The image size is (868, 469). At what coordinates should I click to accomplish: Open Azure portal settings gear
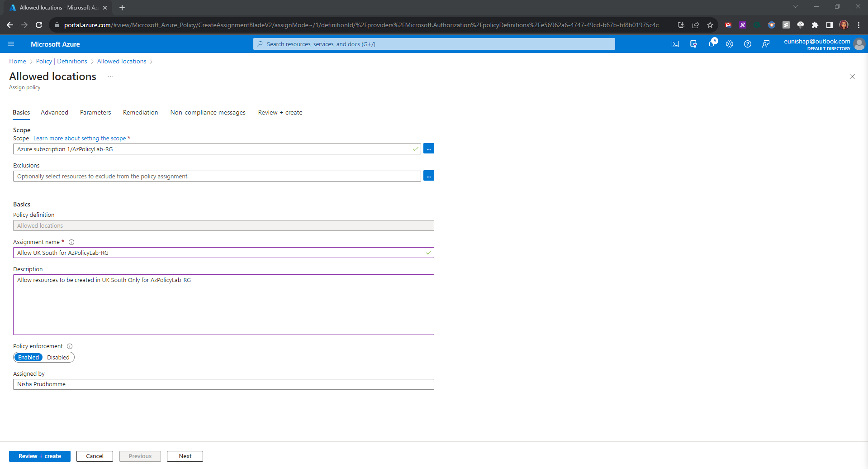730,44
